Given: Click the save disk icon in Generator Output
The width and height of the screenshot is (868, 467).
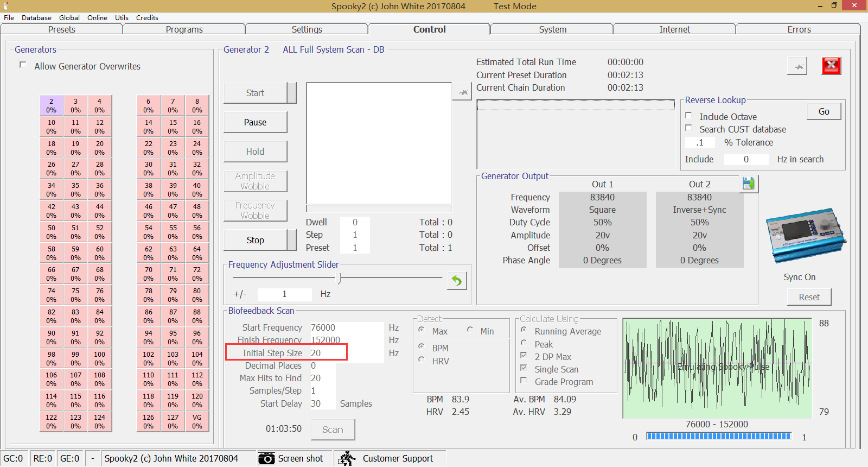Looking at the screenshot, I should [x=749, y=184].
